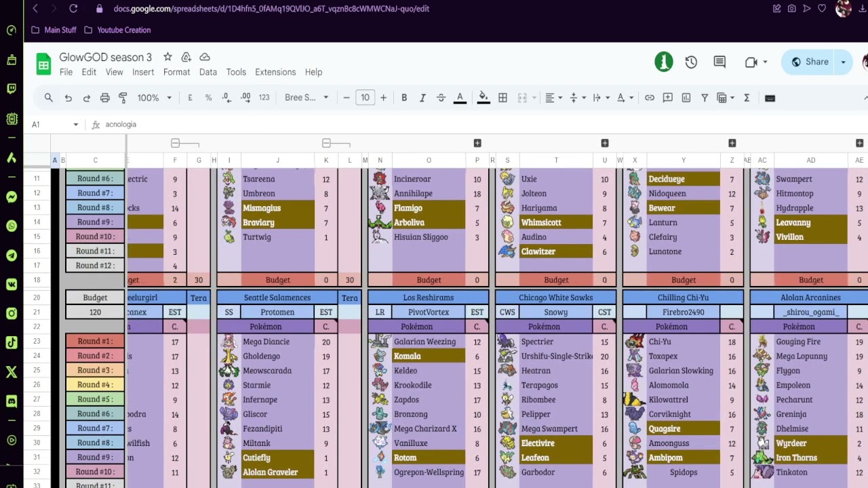Expand the column group above column P

pyautogui.click(x=477, y=143)
